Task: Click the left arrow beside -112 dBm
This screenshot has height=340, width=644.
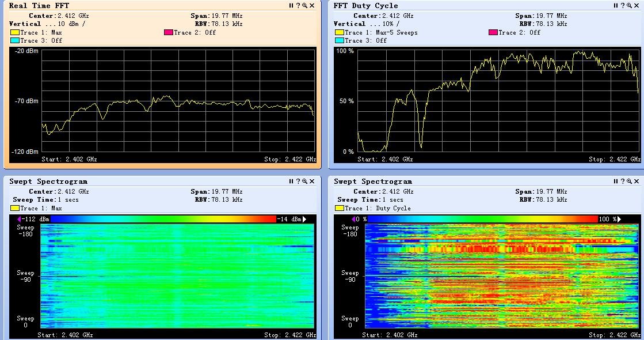Action: pos(20,219)
